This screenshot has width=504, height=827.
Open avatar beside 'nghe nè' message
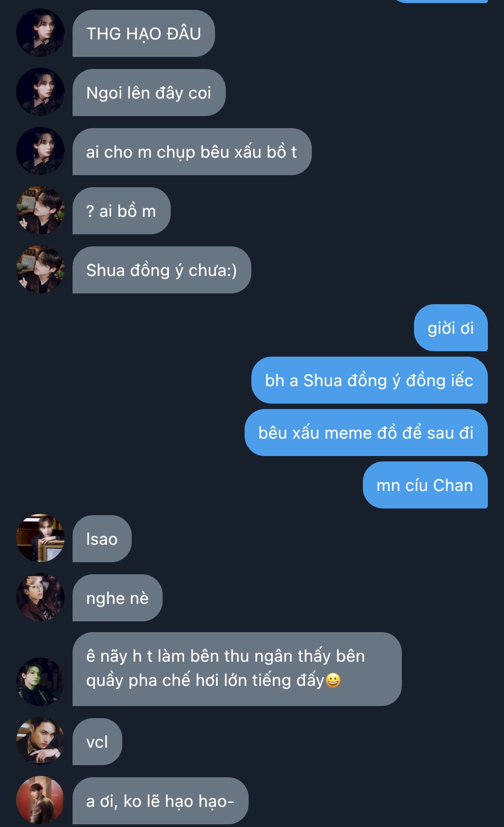(x=40, y=597)
